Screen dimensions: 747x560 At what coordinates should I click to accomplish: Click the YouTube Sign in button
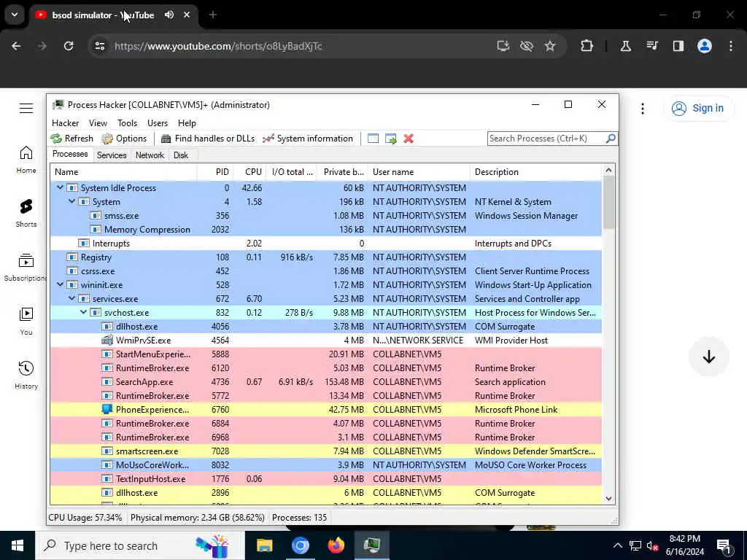tap(698, 108)
